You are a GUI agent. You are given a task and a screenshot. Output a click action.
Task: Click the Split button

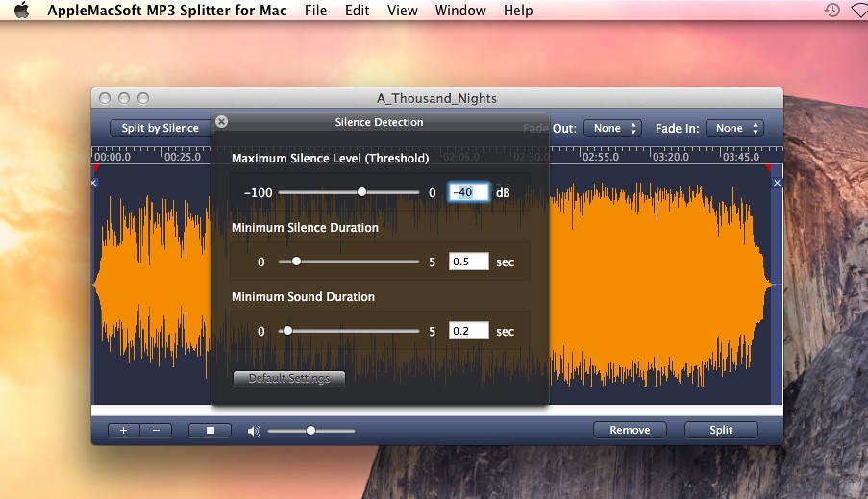tap(721, 430)
